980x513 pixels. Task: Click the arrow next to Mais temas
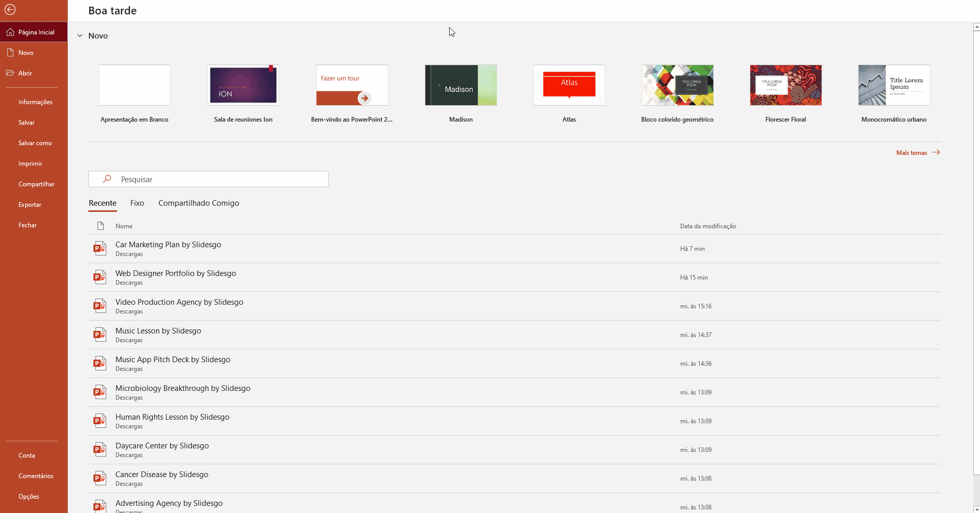936,152
